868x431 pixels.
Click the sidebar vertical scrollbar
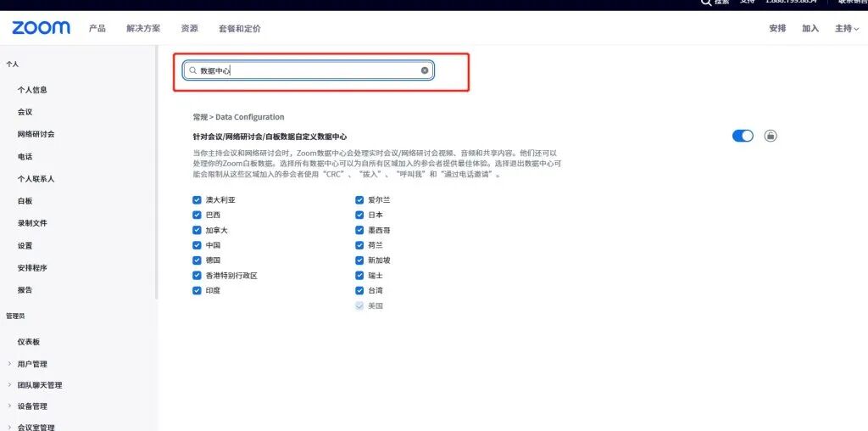(156, 172)
